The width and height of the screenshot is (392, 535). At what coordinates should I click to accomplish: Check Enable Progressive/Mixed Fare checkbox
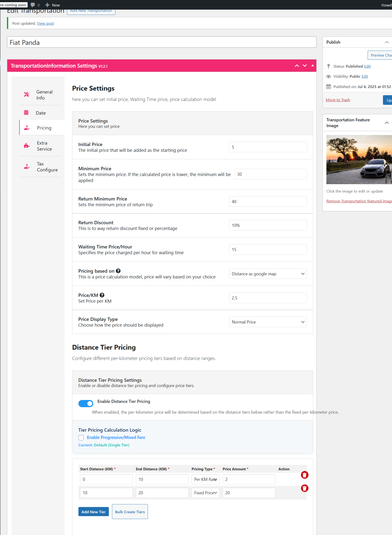[x=81, y=438]
